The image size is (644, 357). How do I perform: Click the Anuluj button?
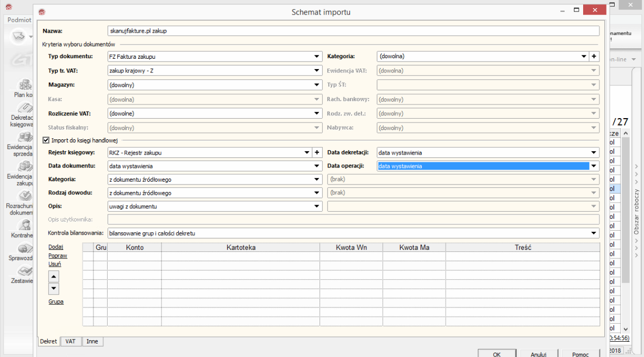(538, 354)
